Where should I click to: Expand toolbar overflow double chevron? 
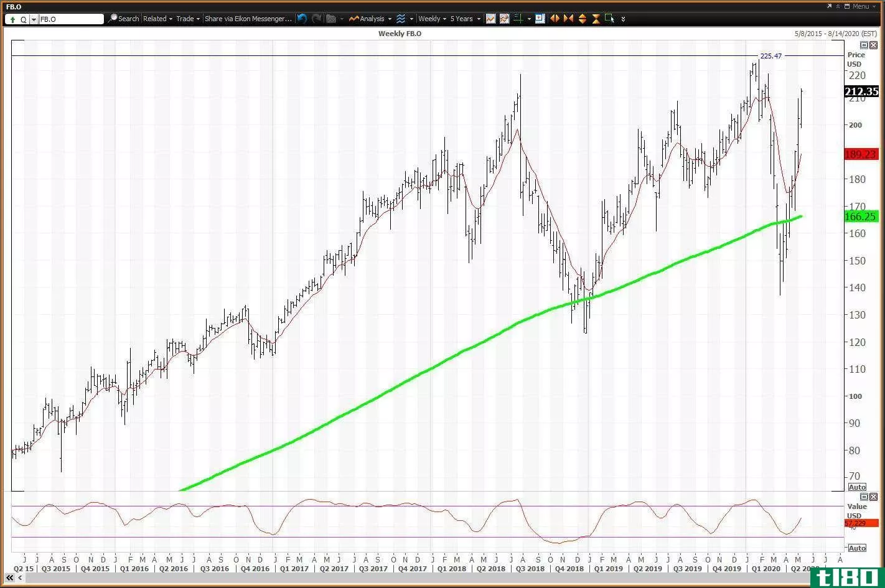[623, 19]
